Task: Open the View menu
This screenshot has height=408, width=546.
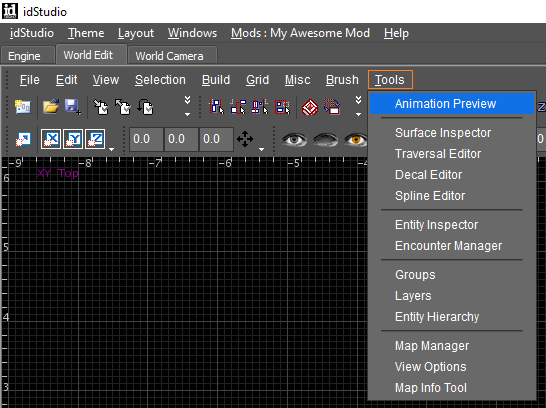Action: 106,80
